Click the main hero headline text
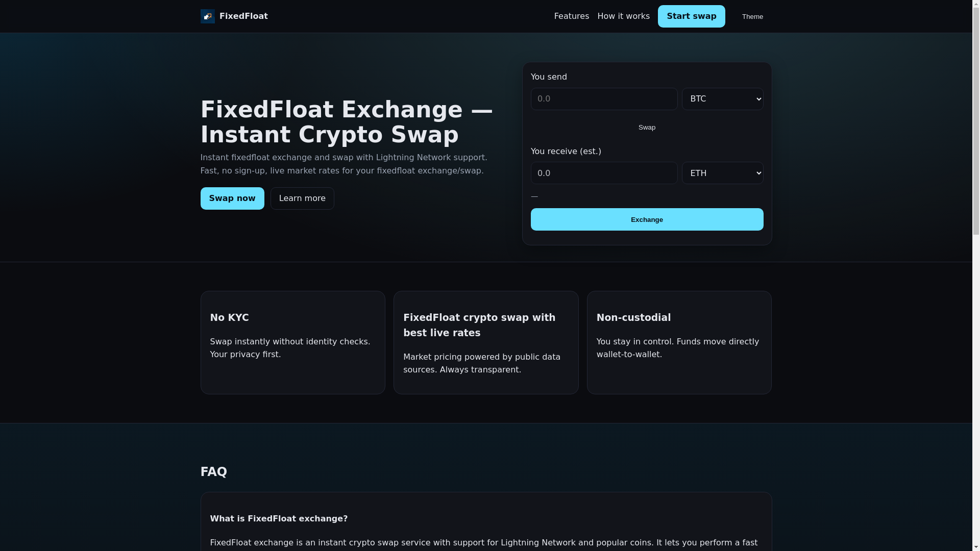 [x=347, y=122]
